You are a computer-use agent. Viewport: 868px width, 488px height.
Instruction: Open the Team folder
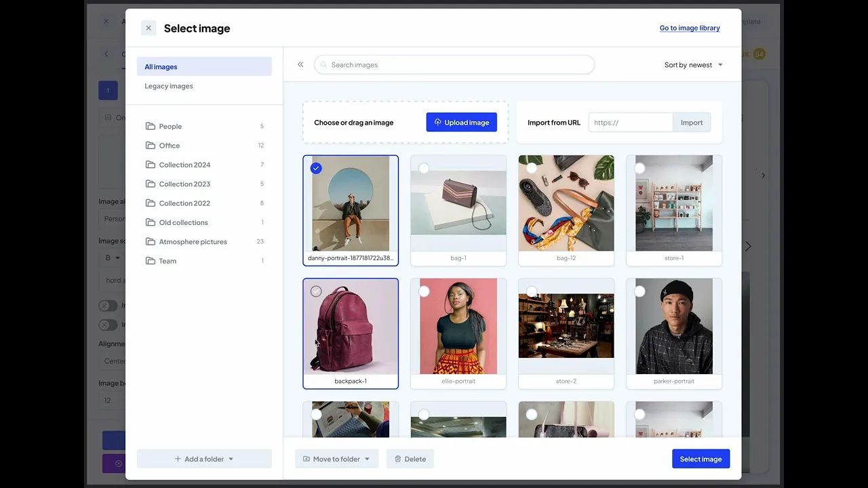click(204, 260)
